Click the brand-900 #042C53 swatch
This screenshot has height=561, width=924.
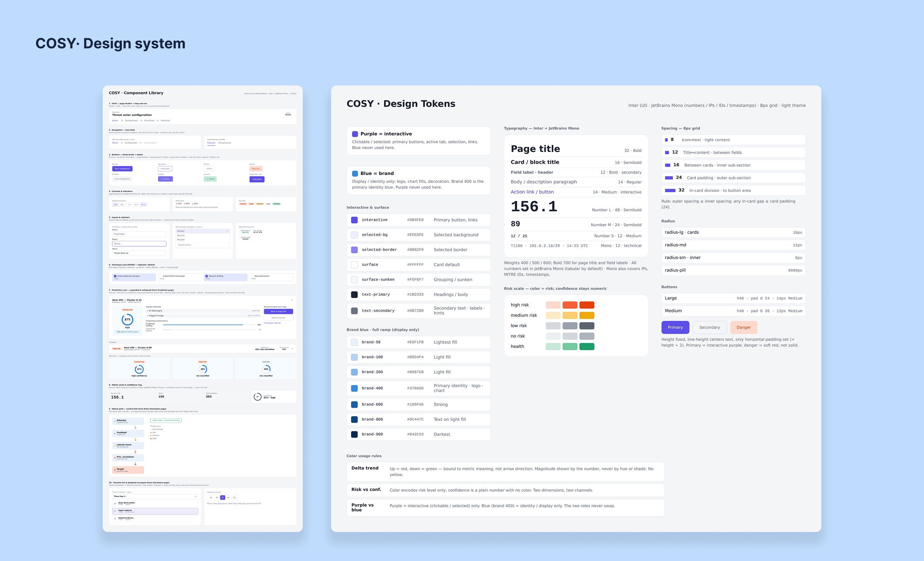coord(354,434)
